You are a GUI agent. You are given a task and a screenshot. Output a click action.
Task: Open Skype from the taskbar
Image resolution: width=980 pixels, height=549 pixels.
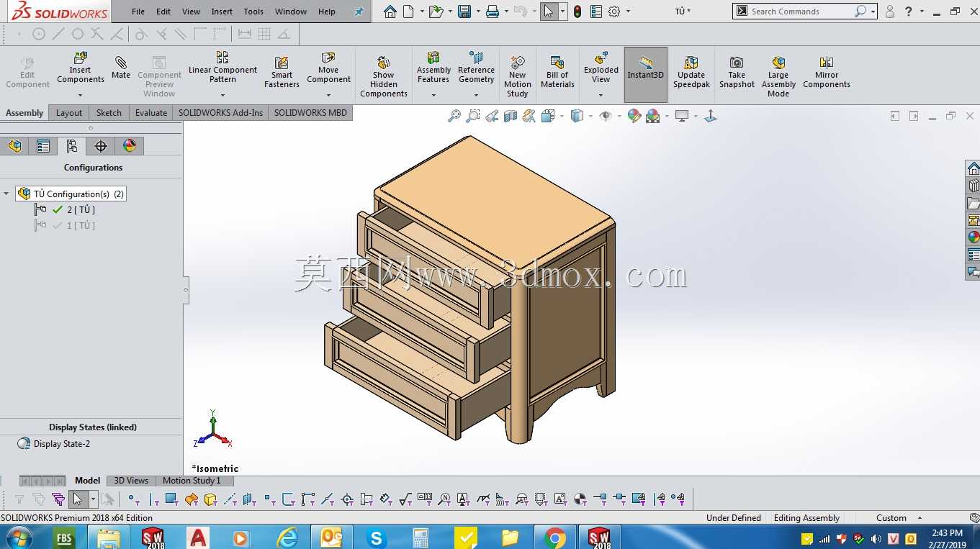[x=376, y=537]
